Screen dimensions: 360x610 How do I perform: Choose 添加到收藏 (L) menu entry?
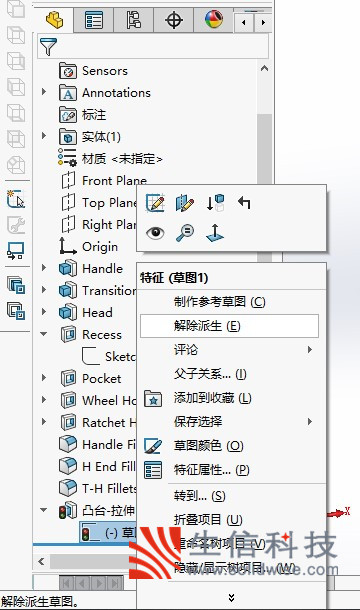(x=231, y=398)
